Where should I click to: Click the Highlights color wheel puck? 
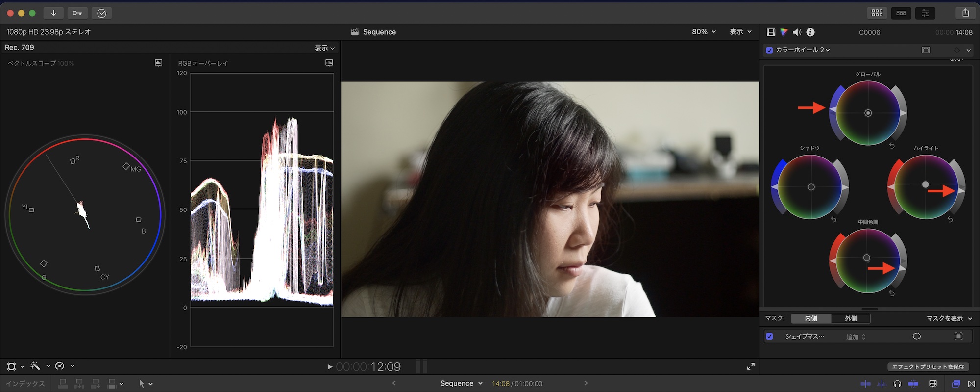[x=925, y=185]
